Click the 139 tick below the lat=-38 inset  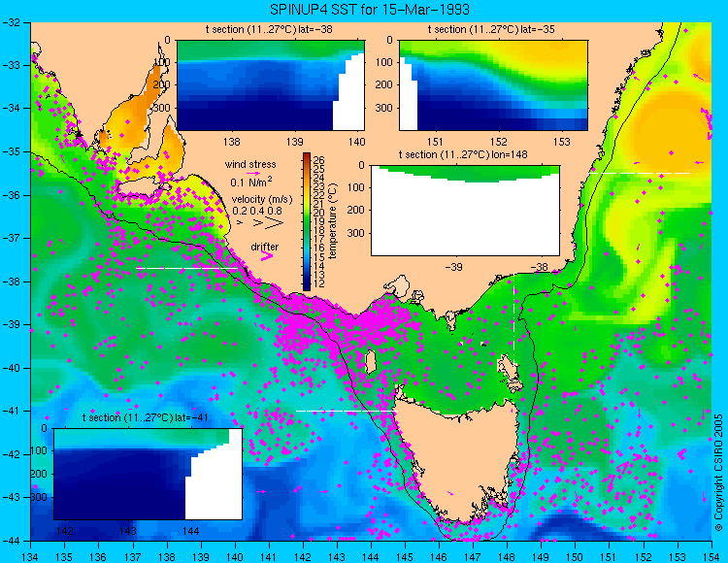pos(294,142)
